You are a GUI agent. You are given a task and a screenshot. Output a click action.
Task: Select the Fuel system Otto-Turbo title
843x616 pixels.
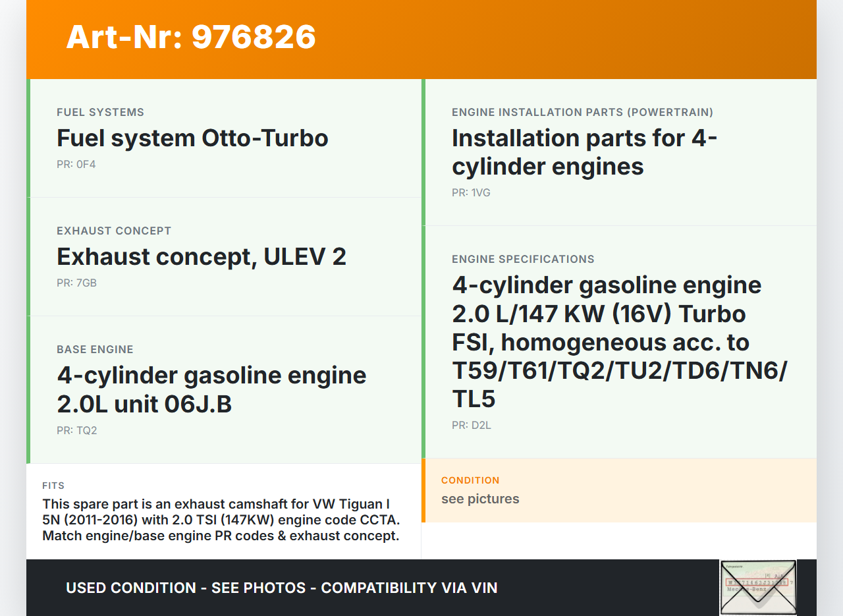(x=192, y=138)
